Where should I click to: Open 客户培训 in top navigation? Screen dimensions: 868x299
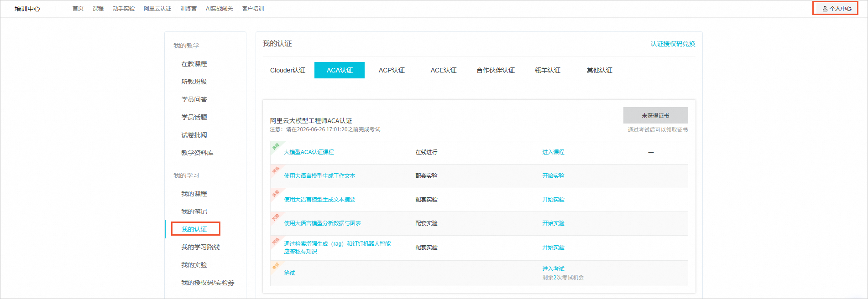(x=253, y=9)
